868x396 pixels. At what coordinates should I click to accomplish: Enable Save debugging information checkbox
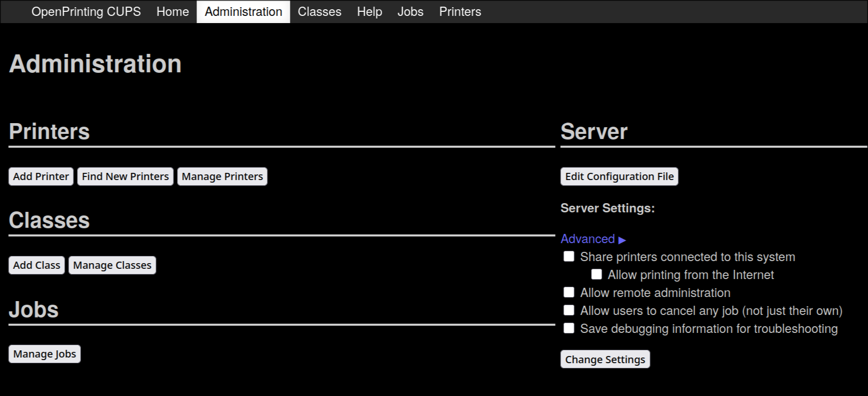pyautogui.click(x=569, y=328)
